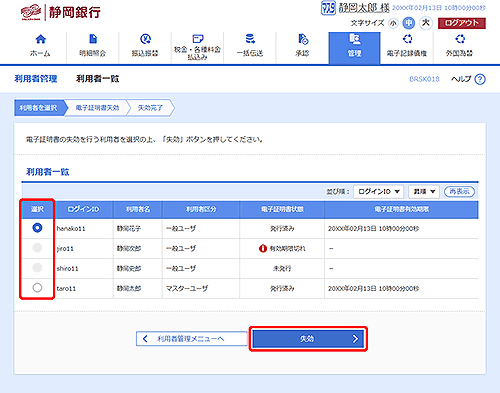The width and height of the screenshot is (500, 393).
Task: Click the 失効 revoke button
Action: pos(308,339)
